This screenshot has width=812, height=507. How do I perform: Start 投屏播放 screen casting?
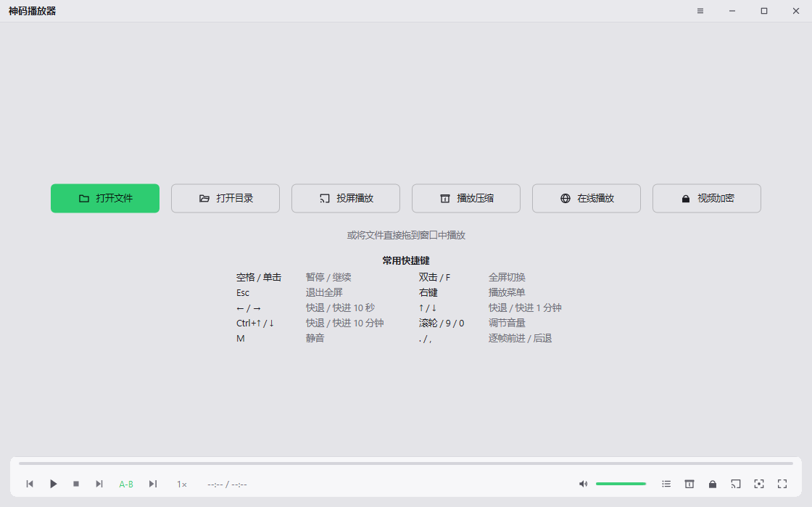pos(345,198)
